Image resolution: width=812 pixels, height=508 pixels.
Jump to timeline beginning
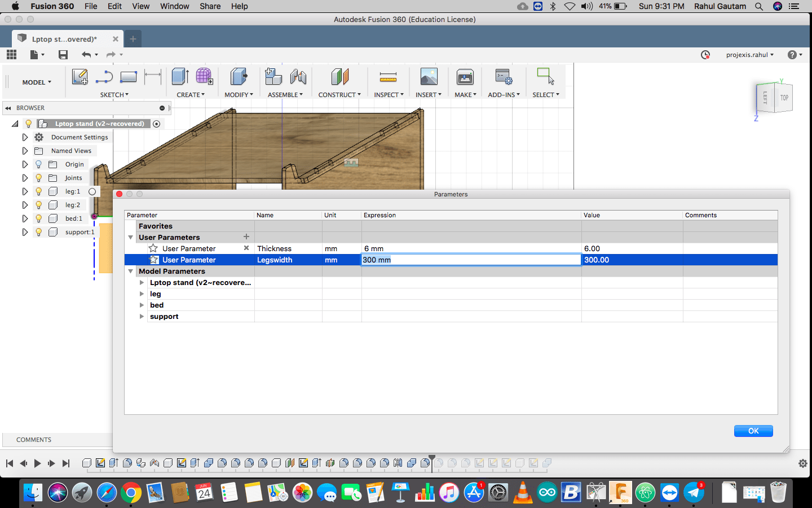pyautogui.click(x=10, y=463)
